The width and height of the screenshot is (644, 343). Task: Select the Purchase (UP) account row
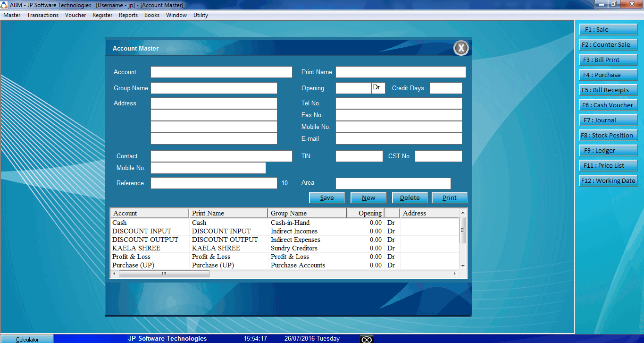coord(284,265)
